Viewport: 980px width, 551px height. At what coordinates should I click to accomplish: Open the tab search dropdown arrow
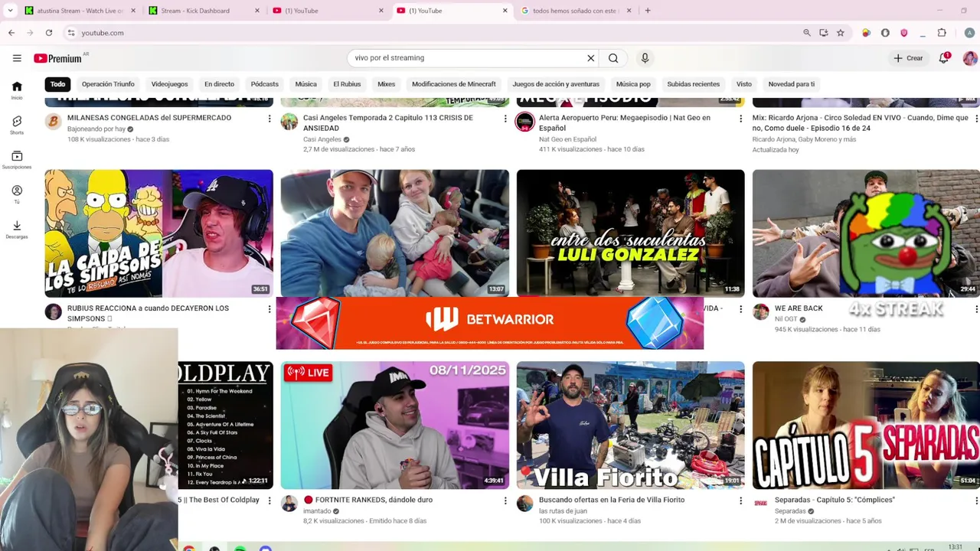pyautogui.click(x=11, y=11)
